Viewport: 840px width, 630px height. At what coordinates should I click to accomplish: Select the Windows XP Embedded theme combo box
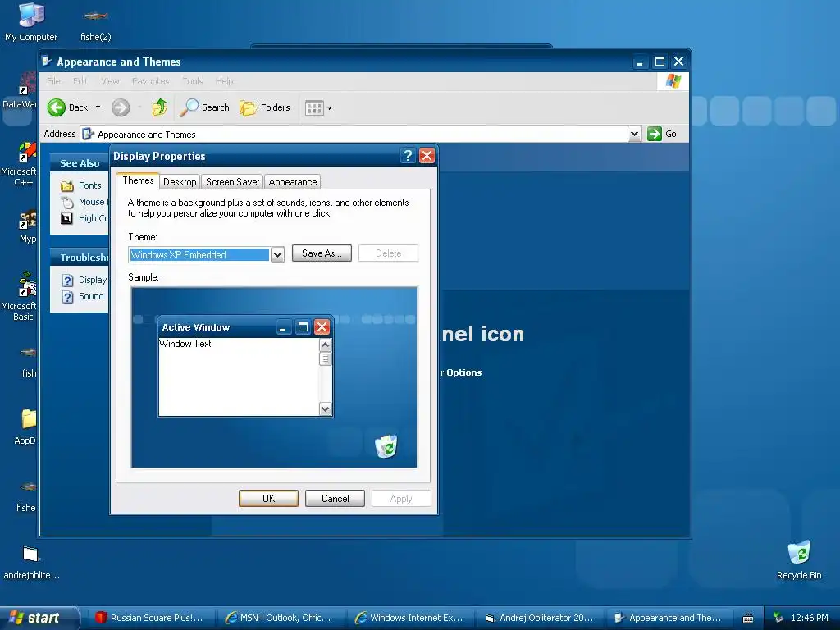point(206,254)
